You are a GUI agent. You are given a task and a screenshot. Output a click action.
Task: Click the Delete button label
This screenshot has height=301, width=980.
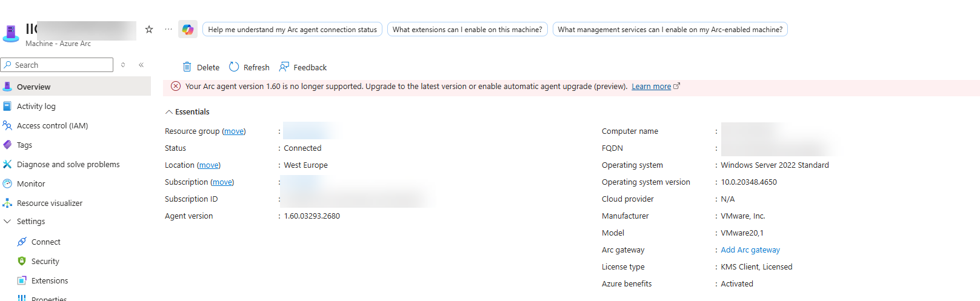(x=208, y=67)
